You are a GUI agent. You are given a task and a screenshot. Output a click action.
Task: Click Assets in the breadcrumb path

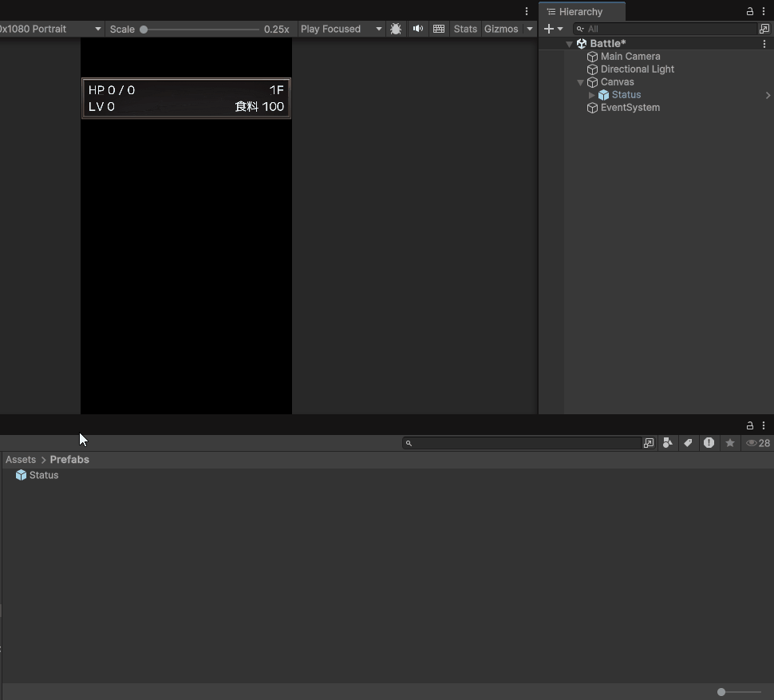21,460
